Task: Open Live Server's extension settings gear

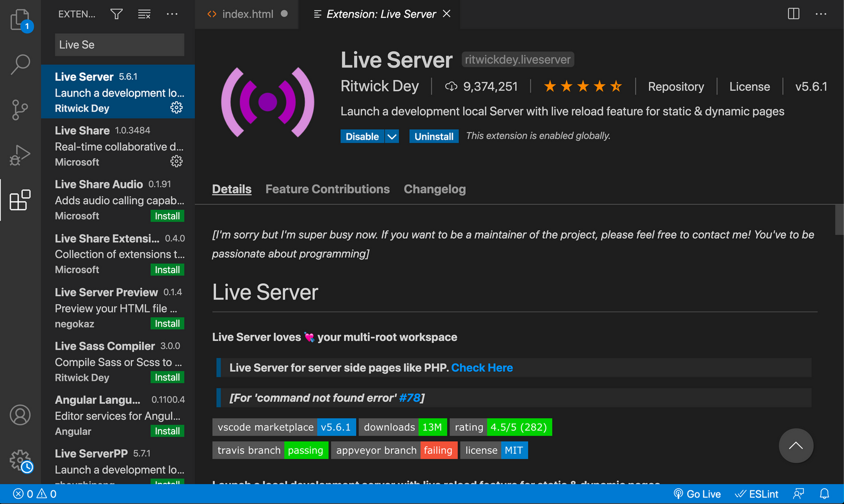Action: (x=176, y=107)
